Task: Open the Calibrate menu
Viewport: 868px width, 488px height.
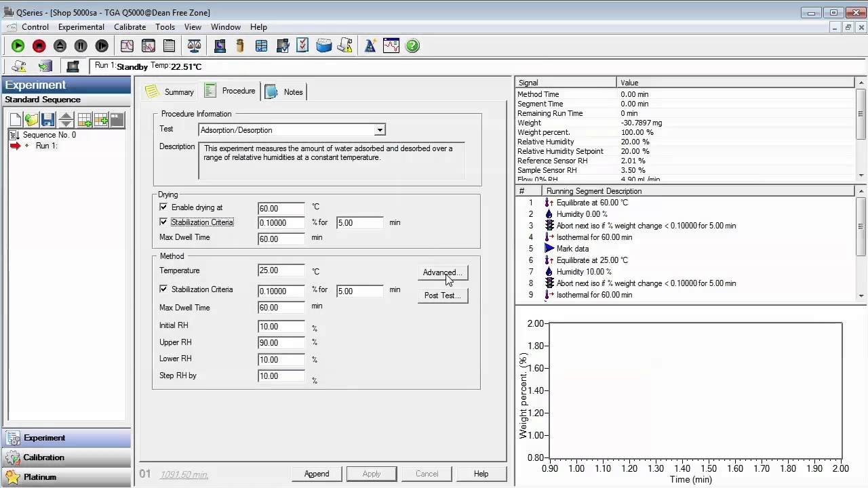Action: [130, 27]
